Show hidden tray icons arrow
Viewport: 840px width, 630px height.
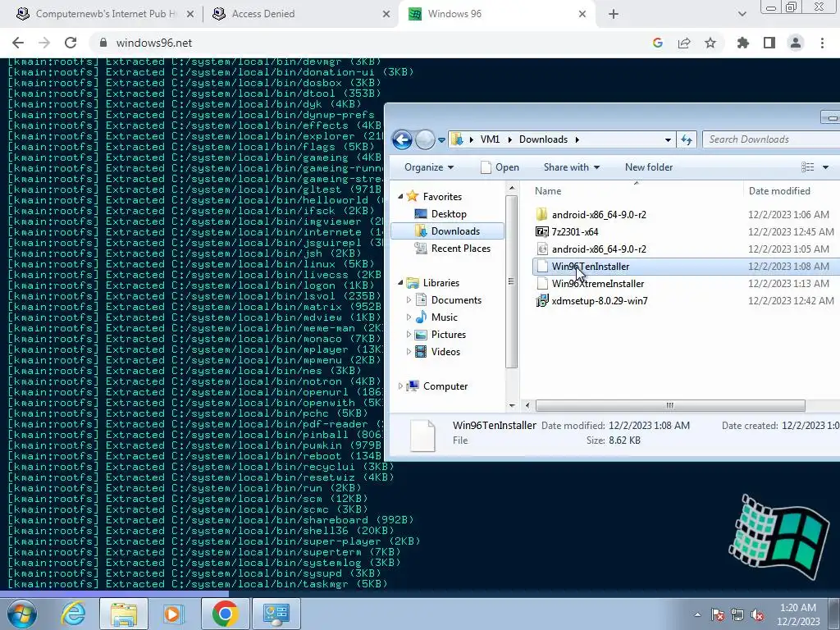click(697, 614)
